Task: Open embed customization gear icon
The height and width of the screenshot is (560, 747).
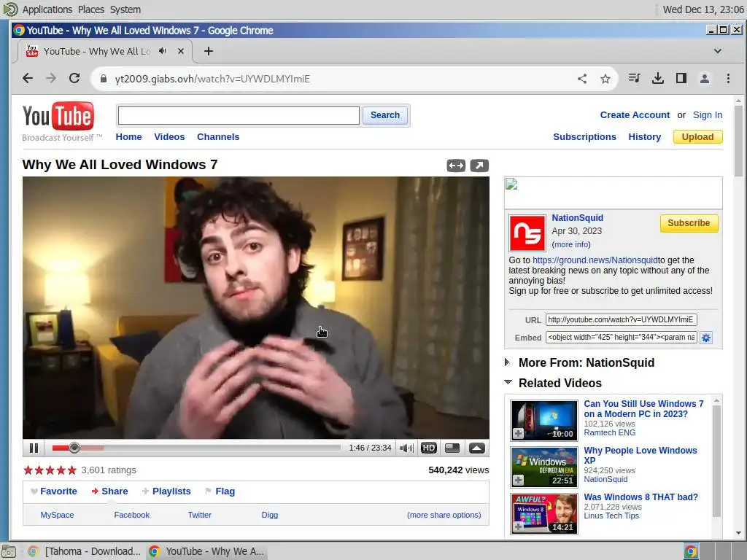Action: tap(706, 338)
